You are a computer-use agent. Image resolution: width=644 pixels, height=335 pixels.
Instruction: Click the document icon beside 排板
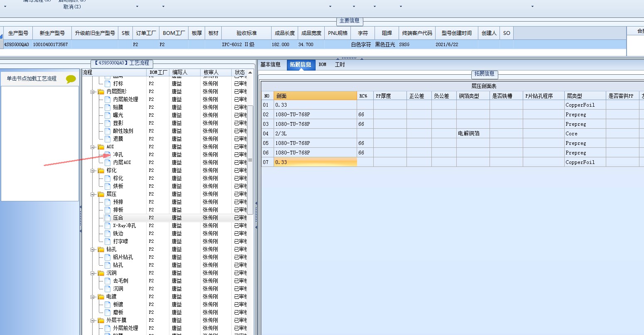tap(108, 210)
